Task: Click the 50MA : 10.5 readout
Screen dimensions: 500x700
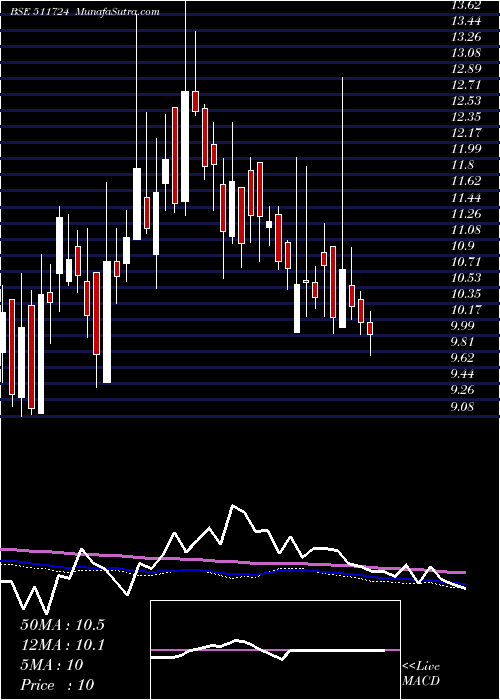Action: coord(62,625)
